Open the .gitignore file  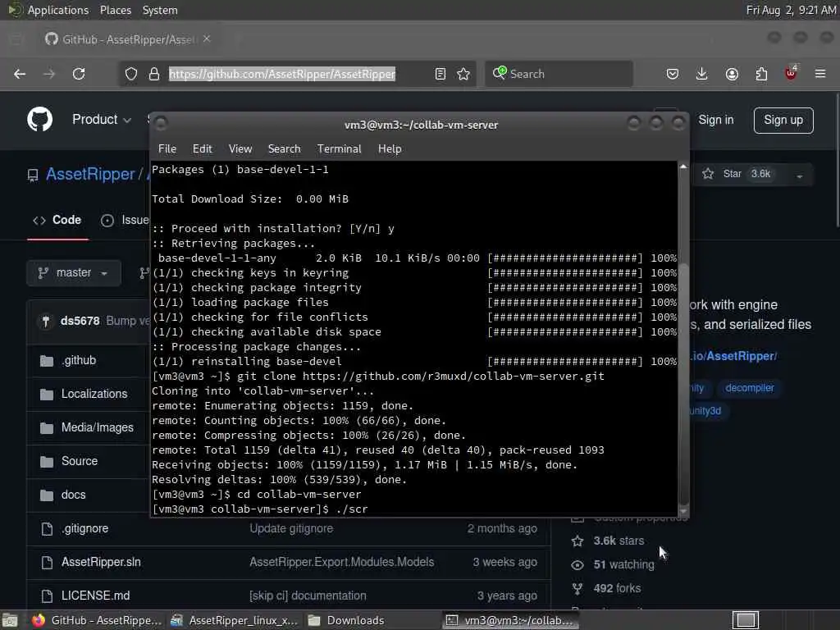pyautogui.click(x=84, y=529)
